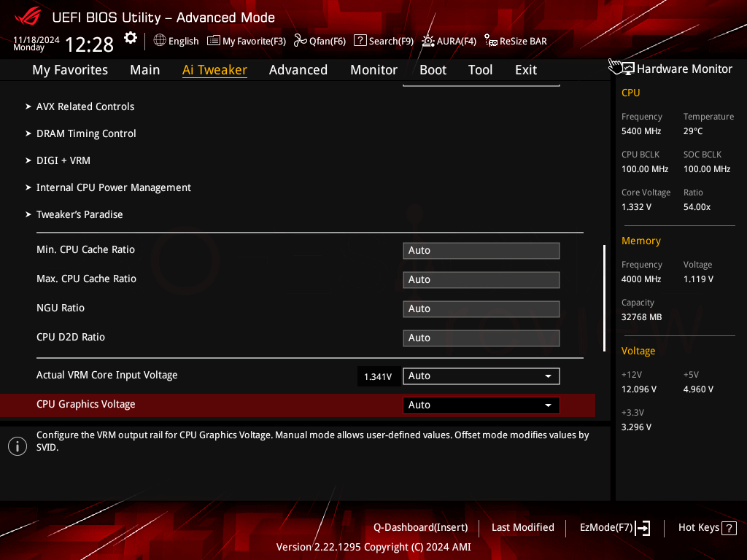Click the Search(F9) question mark icon
This screenshot has width=747, height=560.
tap(360, 41)
